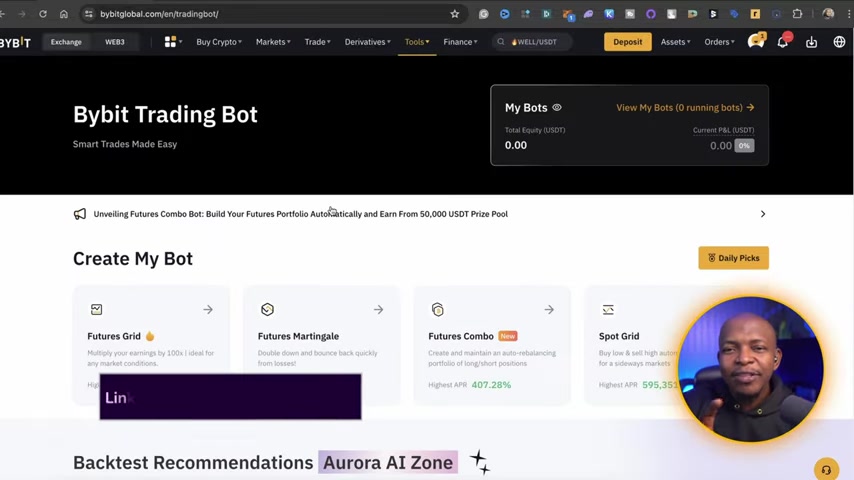Open the browser extensions puzzle icon
This screenshot has width=854, height=480.
(797, 14)
